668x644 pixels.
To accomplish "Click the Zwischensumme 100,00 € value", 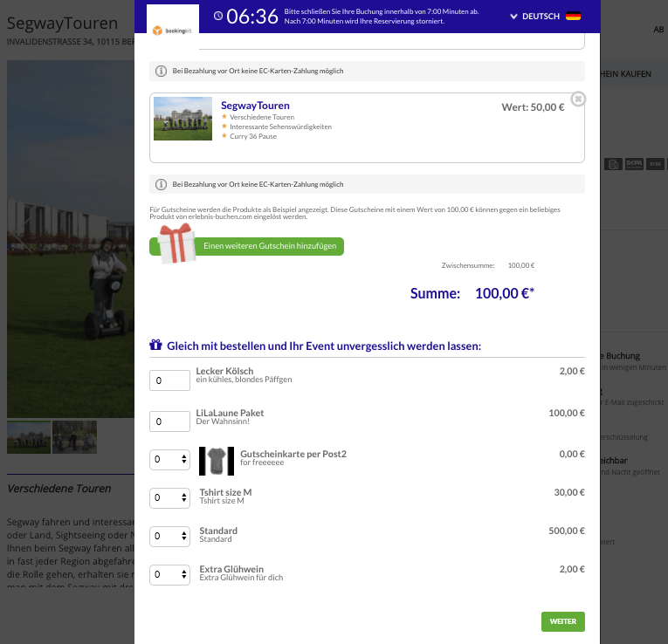I will click(x=521, y=265).
